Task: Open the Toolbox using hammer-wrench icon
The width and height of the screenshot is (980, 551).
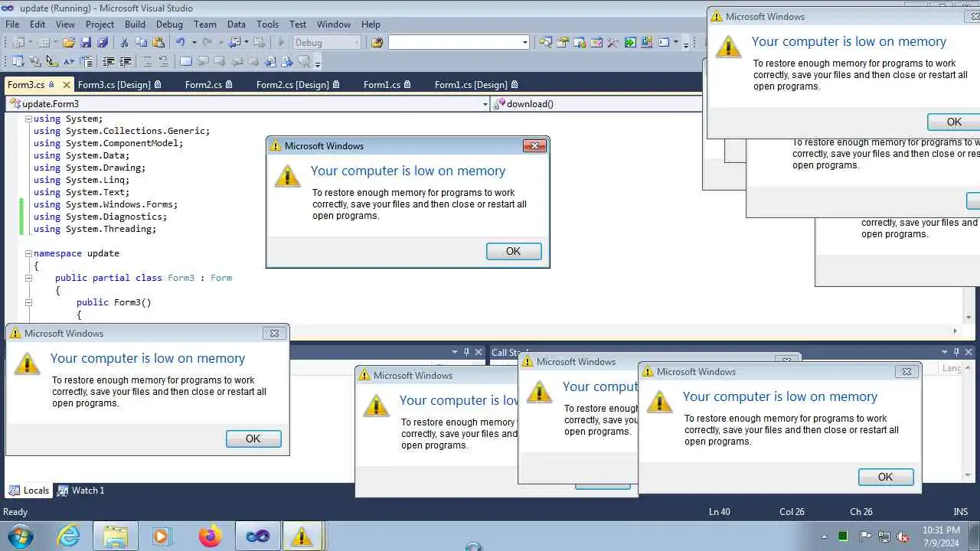Action: [612, 43]
